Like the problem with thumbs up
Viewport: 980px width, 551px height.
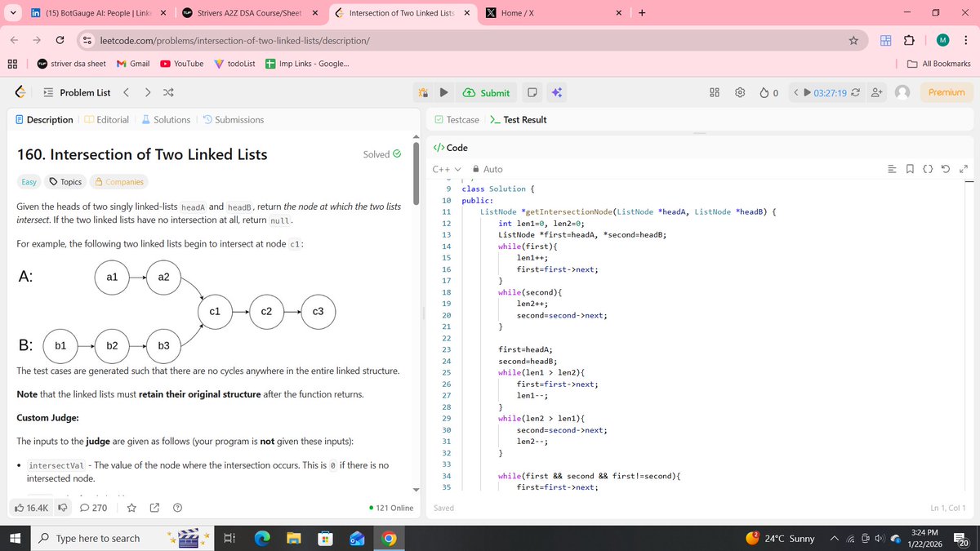click(33, 508)
